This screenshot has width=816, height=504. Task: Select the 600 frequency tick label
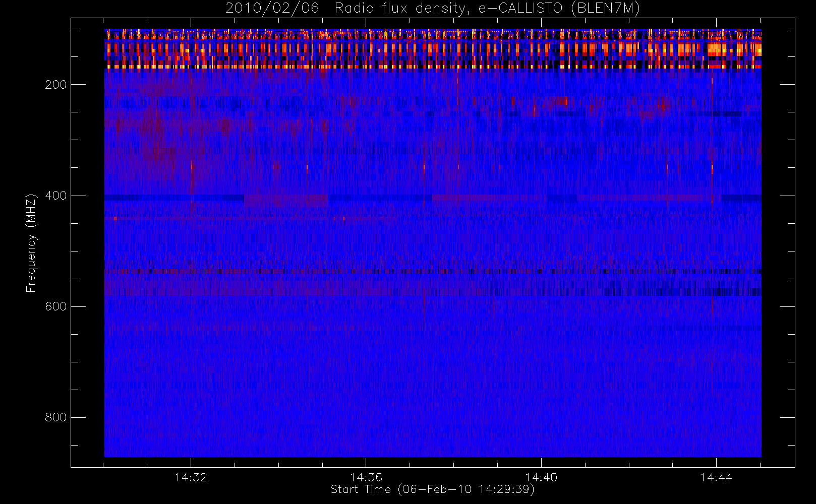tap(56, 306)
